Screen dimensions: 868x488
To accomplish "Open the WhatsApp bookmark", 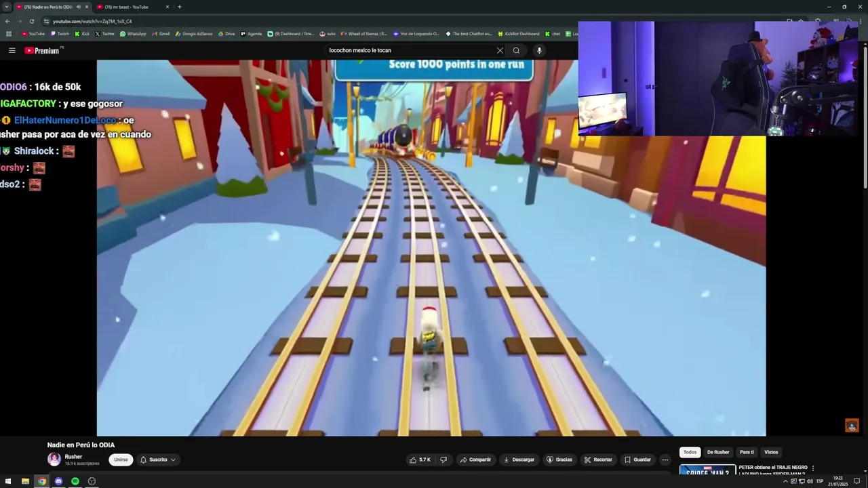I will 133,33.
